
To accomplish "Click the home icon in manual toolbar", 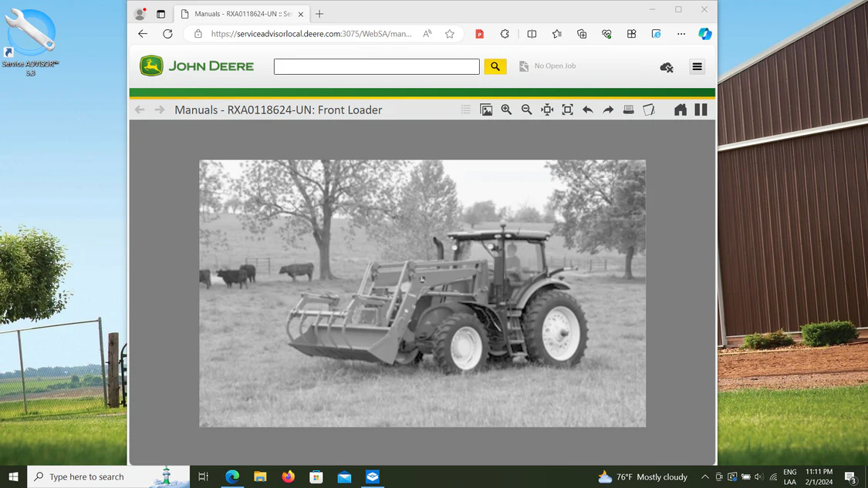I will (x=680, y=109).
